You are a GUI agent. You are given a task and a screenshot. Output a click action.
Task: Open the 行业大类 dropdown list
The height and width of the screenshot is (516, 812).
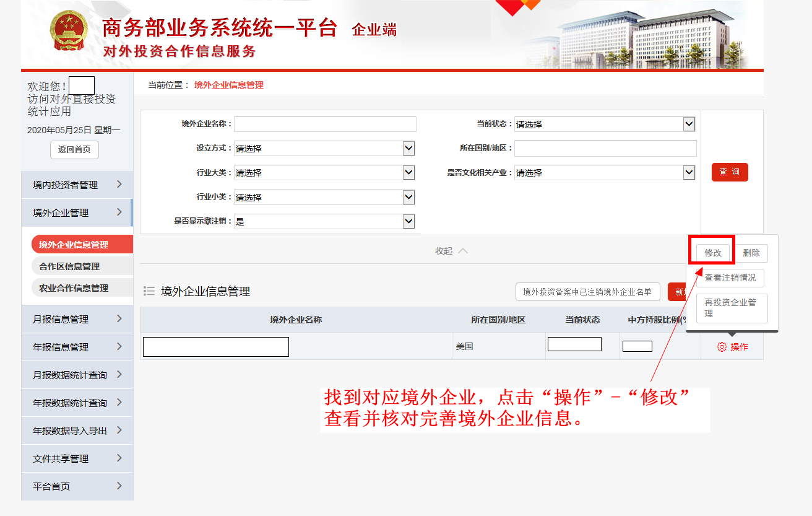click(324, 173)
